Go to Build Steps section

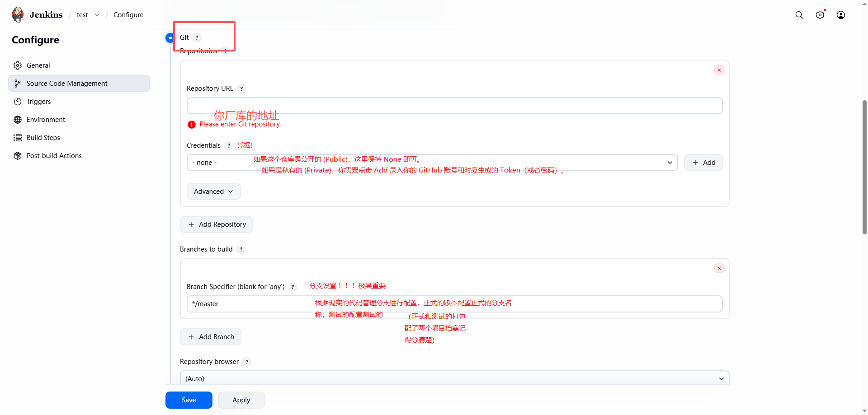pos(79,138)
